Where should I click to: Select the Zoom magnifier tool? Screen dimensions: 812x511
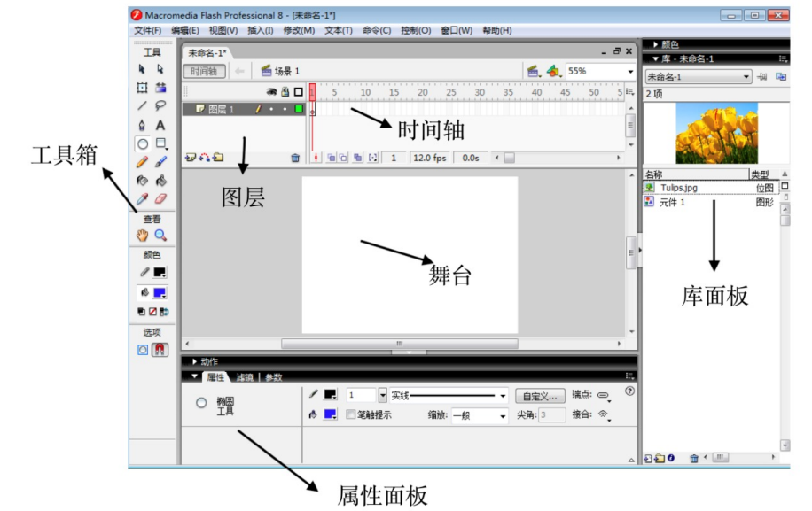pyautogui.click(x=160, y=236)
